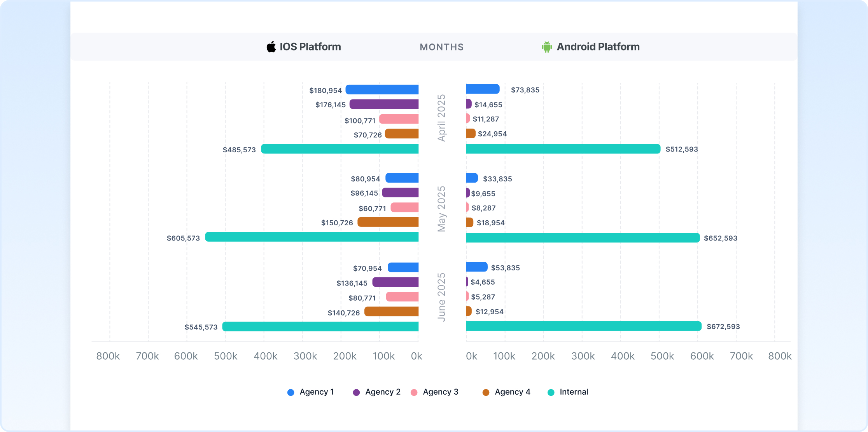Click Internal teal legend marker
The width and height of the screenshot is (868, 432).
pos(551,392)
